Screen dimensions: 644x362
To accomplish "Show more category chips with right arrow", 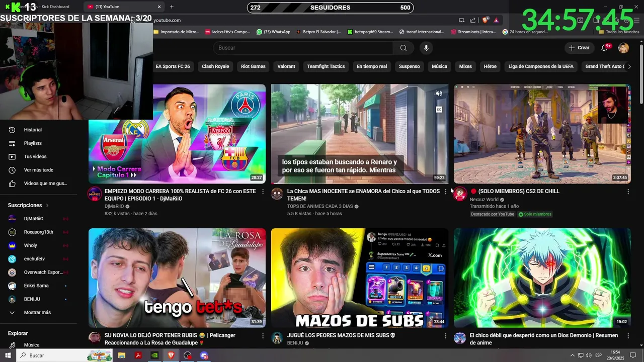I will point(629,66).
